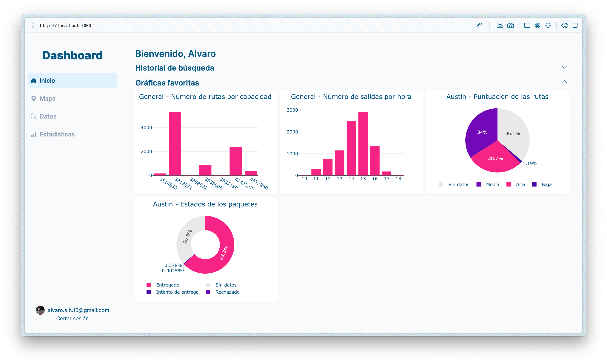Toggle Intento de entrega legend entry

(172, 292)
